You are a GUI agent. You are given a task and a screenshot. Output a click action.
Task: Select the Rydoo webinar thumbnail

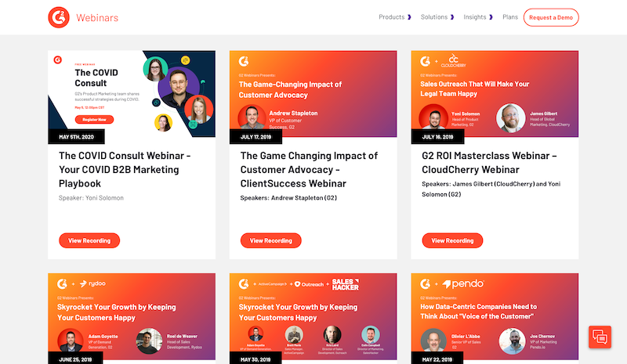point(132,317)
